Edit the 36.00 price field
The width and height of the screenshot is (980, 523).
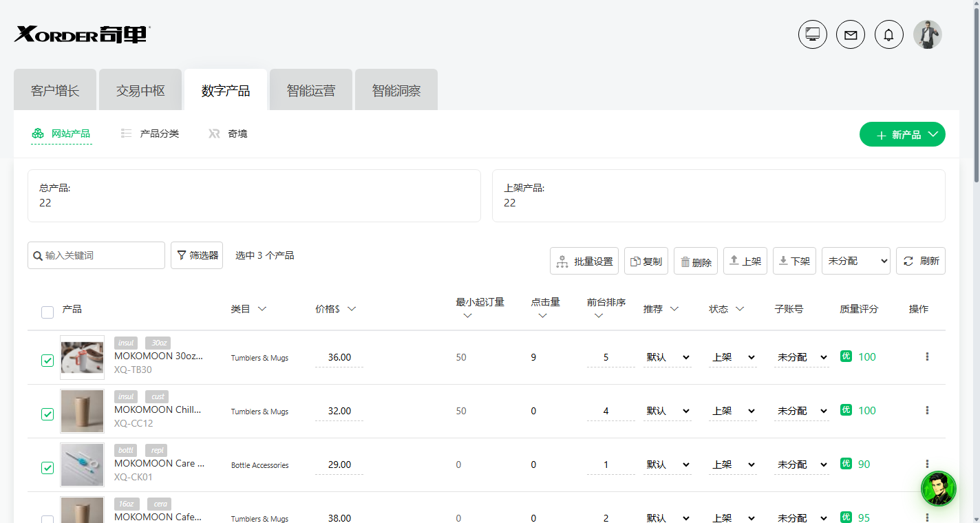tap(339, 358)
